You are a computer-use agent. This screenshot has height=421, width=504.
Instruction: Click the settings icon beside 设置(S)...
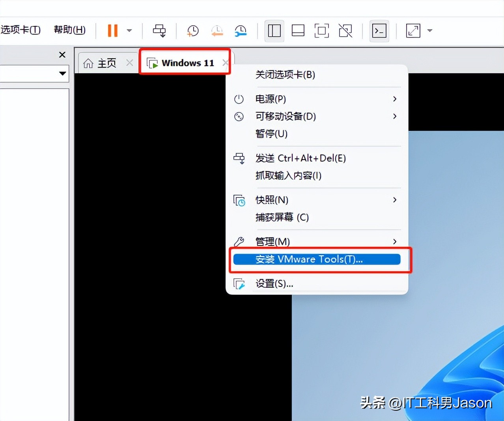[x=239, y=284]
